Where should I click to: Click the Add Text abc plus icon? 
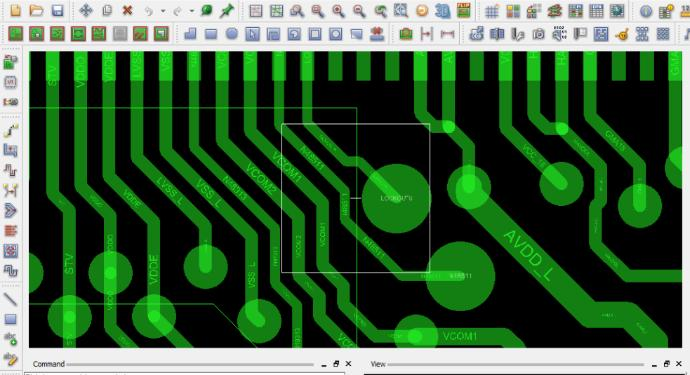click(x=11, y=339)
